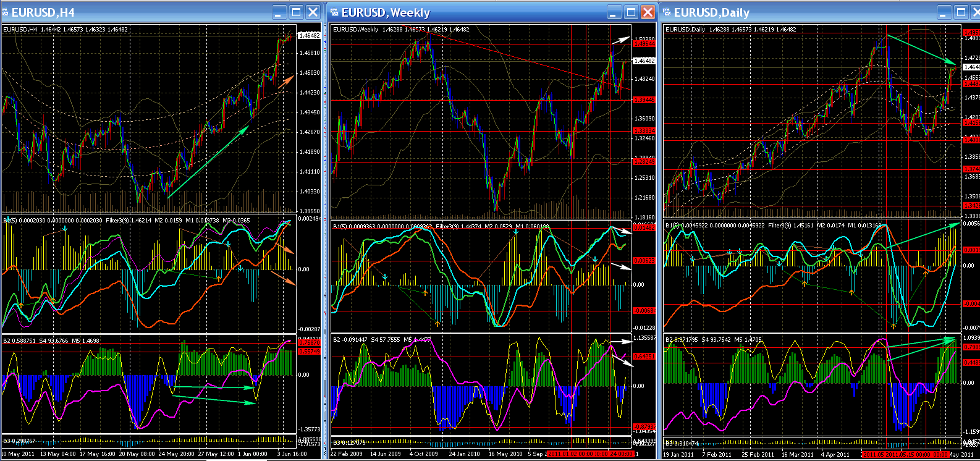
Task: Minimize the EURUSD,H4 chart window
Action: [280, 12]
